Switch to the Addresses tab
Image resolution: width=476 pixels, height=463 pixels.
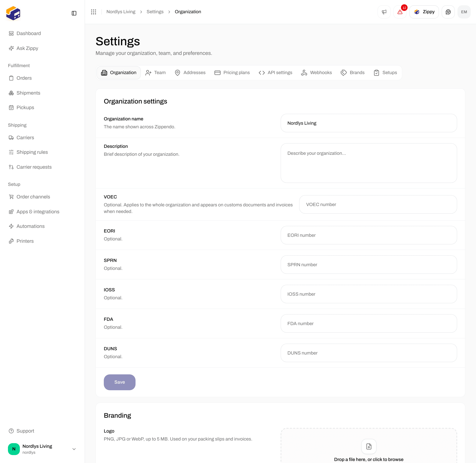click(x=190, y=73)
